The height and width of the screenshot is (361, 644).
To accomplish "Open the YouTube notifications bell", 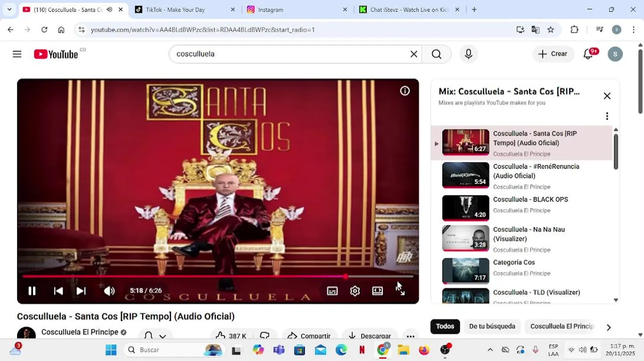I will [588, 54].
